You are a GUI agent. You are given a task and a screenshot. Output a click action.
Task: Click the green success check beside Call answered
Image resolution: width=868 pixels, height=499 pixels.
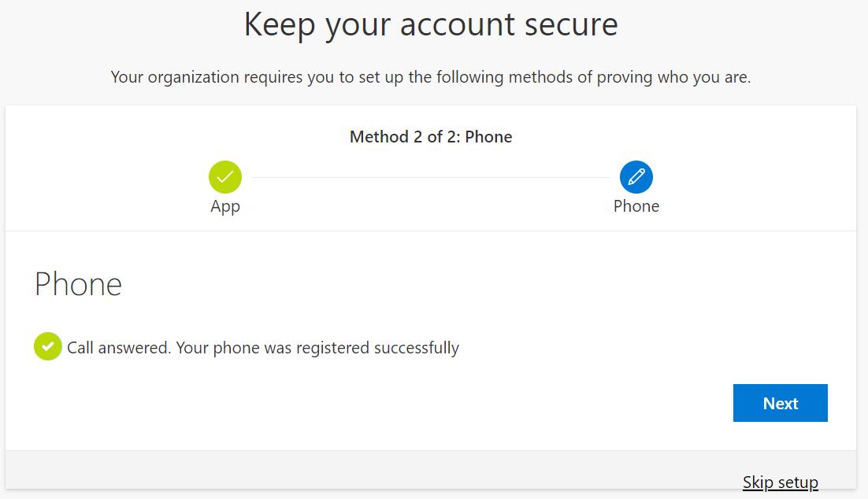click(48, 346)
